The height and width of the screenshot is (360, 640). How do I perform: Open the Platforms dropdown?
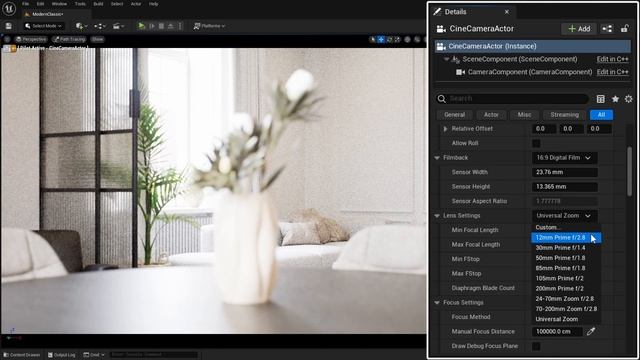click(x=209, y=26)
